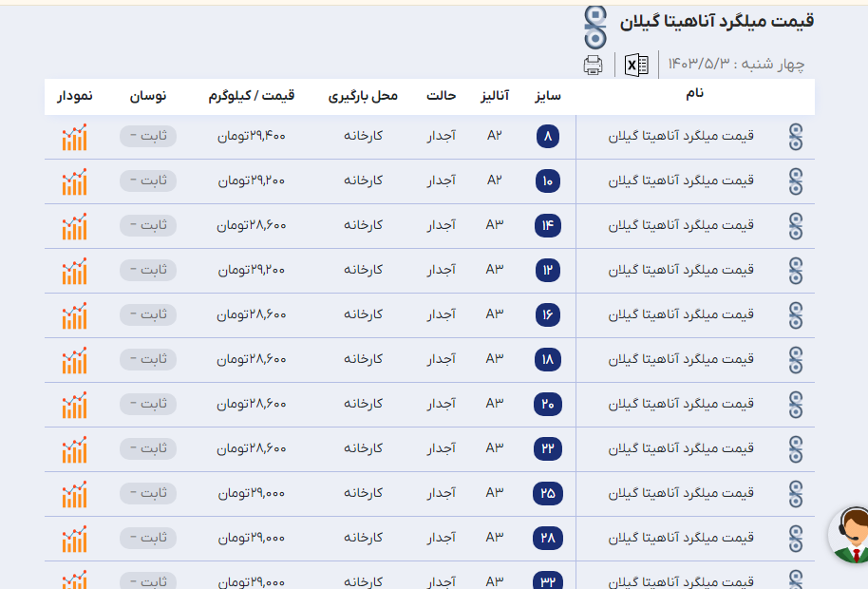This screenshot has height=589, width=868.
Task: Click the Anahita logo beside the page title
Action: 595,27
